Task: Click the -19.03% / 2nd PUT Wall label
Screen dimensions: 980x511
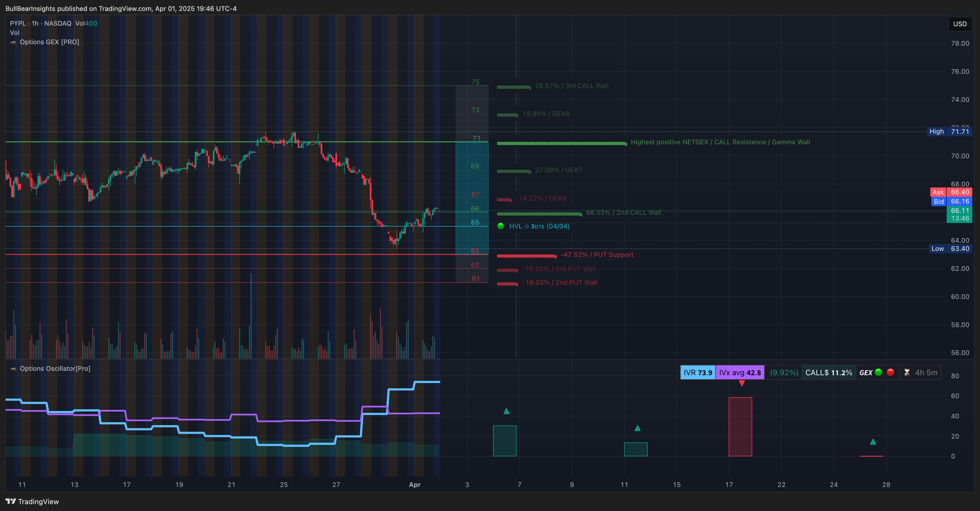Action: tap(560, 282)
